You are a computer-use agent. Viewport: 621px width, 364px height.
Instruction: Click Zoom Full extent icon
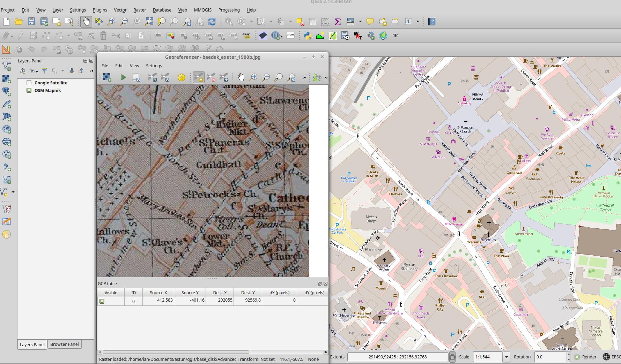(149, 22)
